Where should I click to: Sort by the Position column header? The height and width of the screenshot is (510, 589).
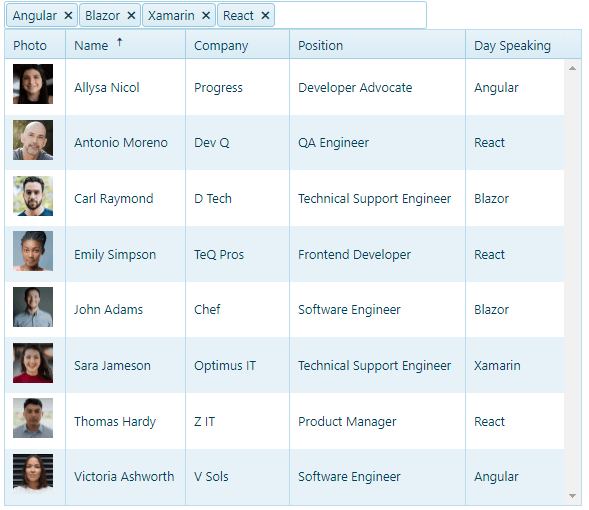point(378,45)
